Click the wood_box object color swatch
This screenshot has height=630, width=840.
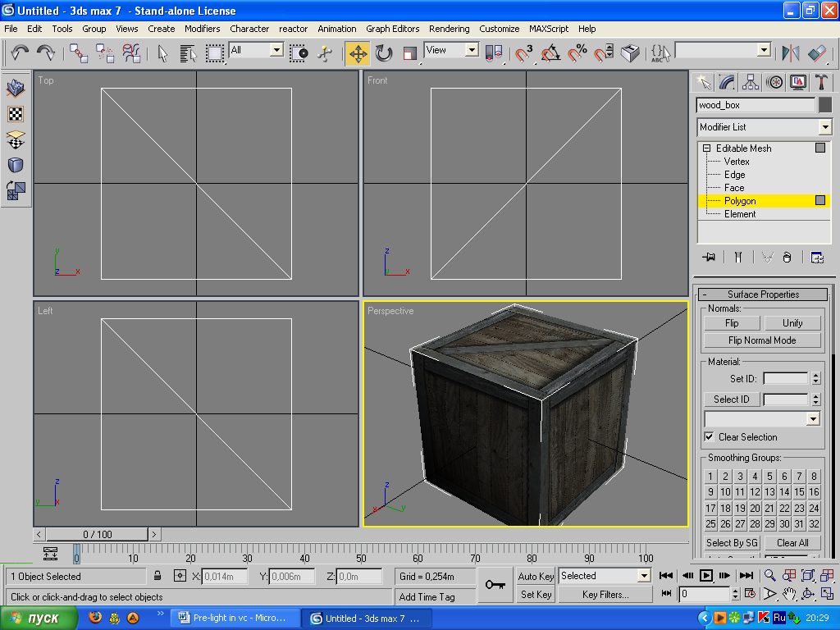pyautogui.click(x=825, y=105)
